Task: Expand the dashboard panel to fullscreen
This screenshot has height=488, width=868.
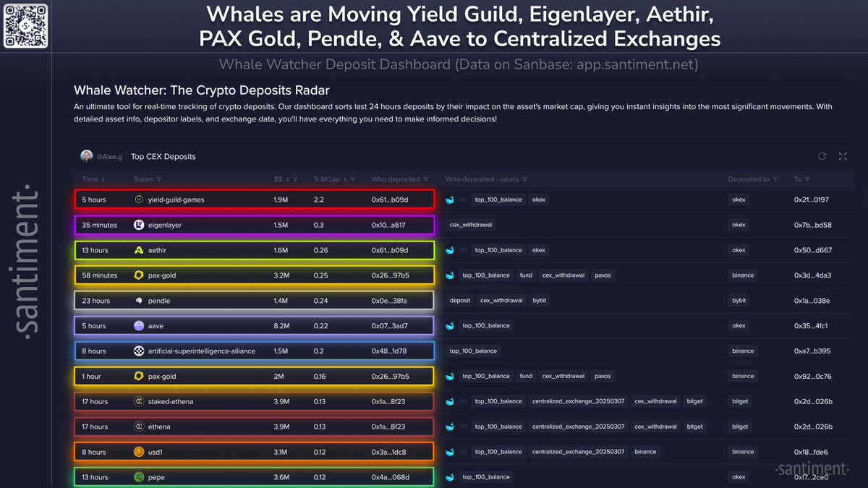Action: (x=843, y=156)
